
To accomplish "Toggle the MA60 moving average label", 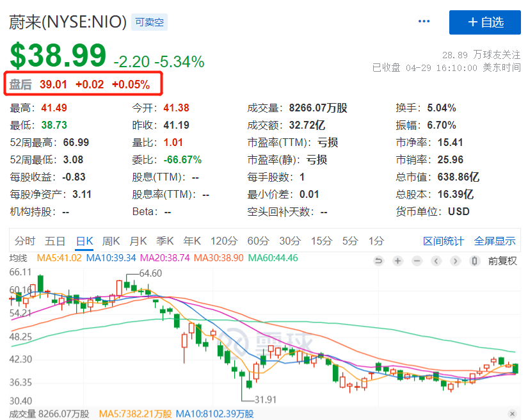I will click(x=273, y=258).
